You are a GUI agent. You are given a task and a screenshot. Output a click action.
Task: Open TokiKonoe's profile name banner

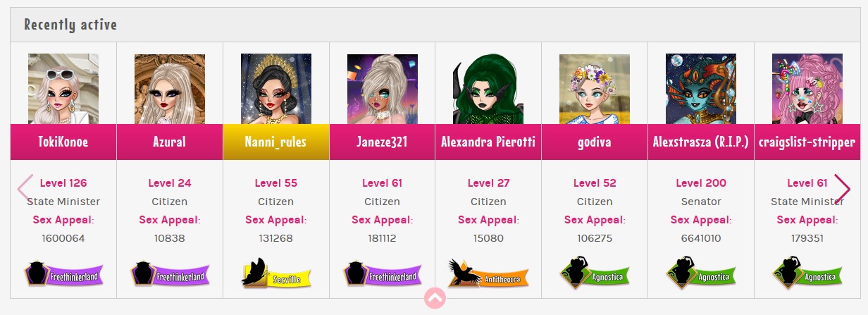point(63,142)
